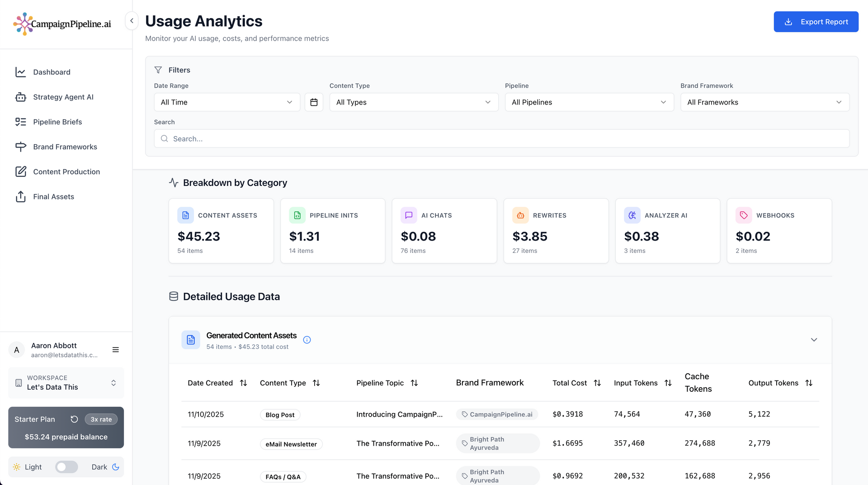
Task: Click the refresh icon on Starter Plan
Action: pos(74,419)
